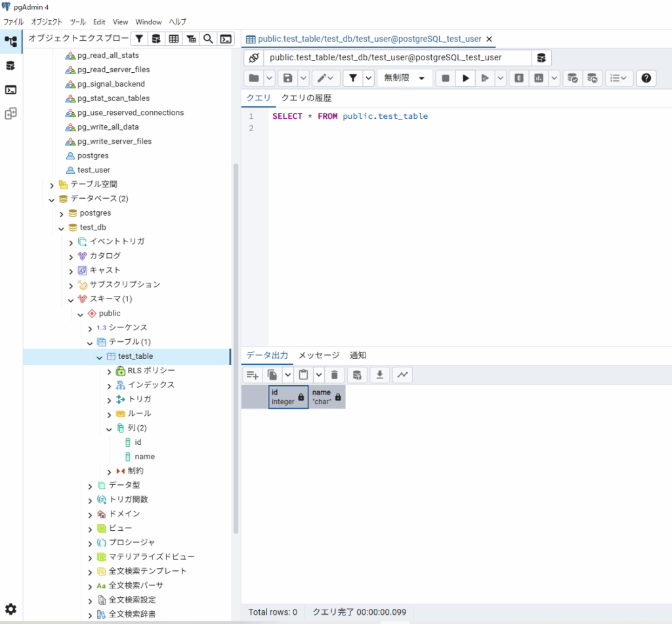Select the id integer column header
Viewport: 672px width, 624px height.
289,397
